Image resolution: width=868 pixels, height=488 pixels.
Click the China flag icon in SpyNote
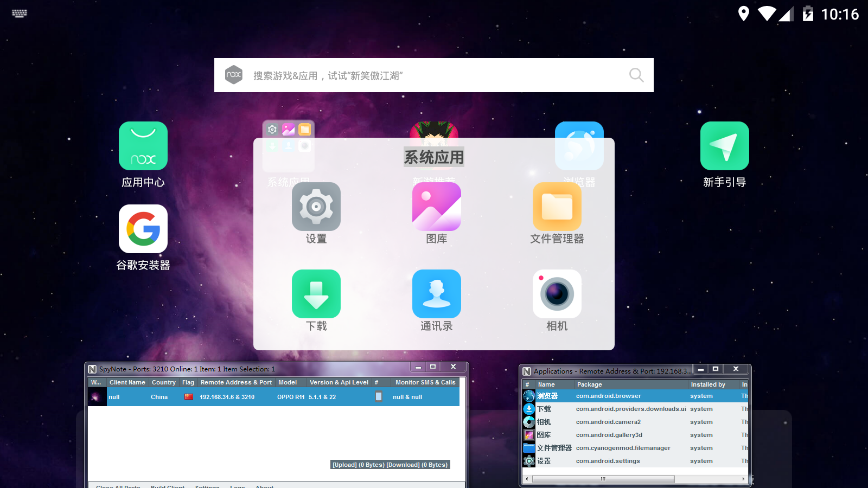(x=189, y=397)
